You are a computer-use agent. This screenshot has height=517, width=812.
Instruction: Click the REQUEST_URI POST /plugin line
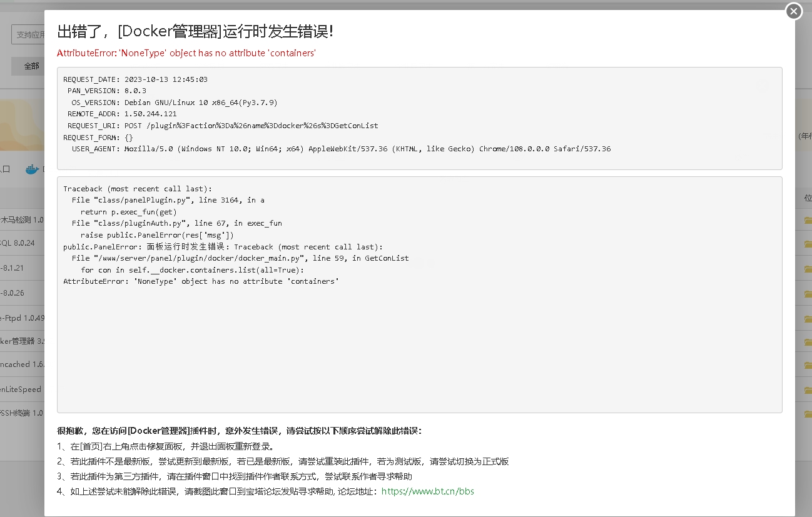click(223, 126)
